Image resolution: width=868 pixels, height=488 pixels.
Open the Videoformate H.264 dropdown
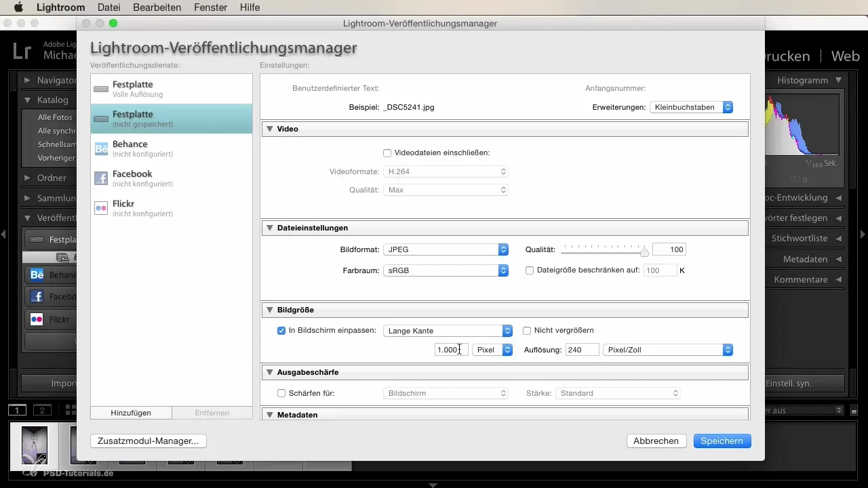[x=446, y=171]
